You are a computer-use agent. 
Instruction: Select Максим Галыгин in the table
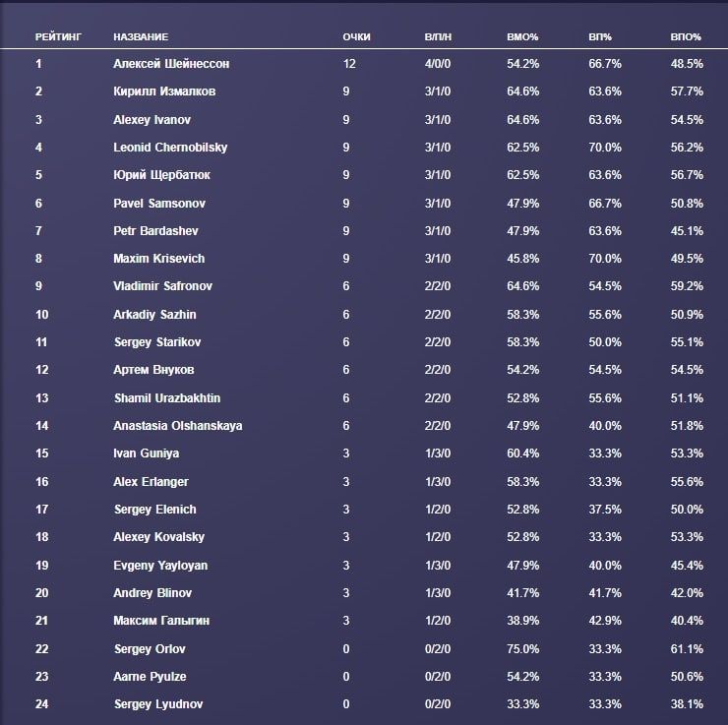[x=161, y=621]
